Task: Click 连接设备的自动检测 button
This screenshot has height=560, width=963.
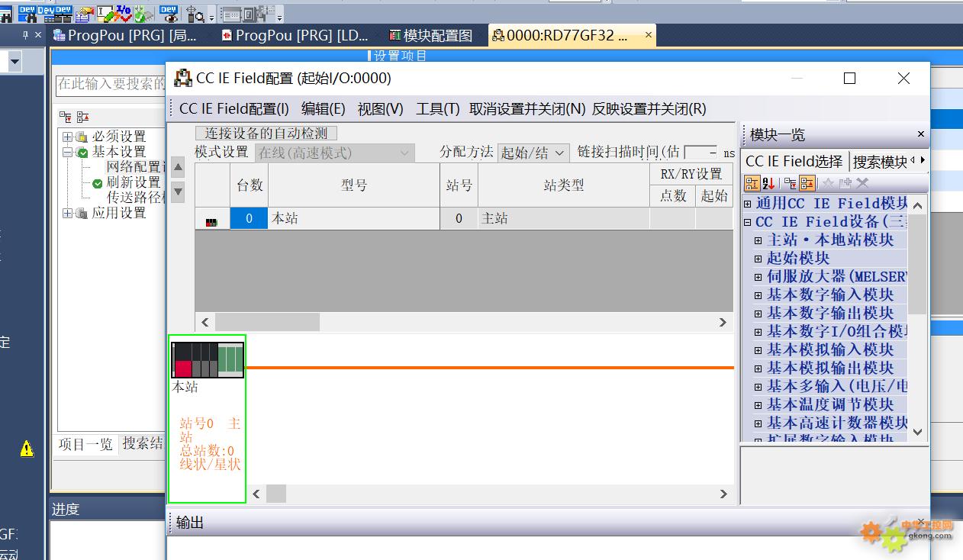Action: coord(266,134)
